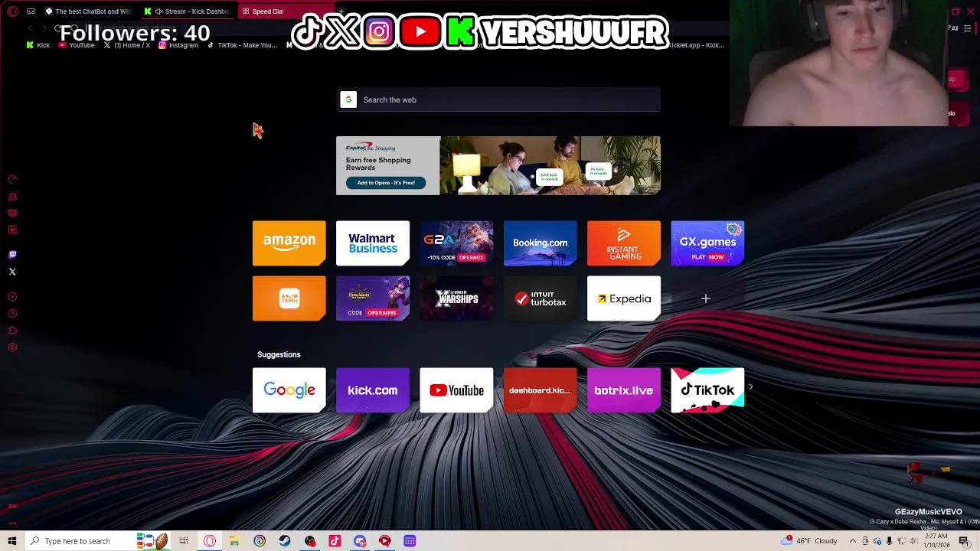The width and height of the screenshot is (980, 551).
Task: Open the GX Corner controller icon
Action: [31, 11]
